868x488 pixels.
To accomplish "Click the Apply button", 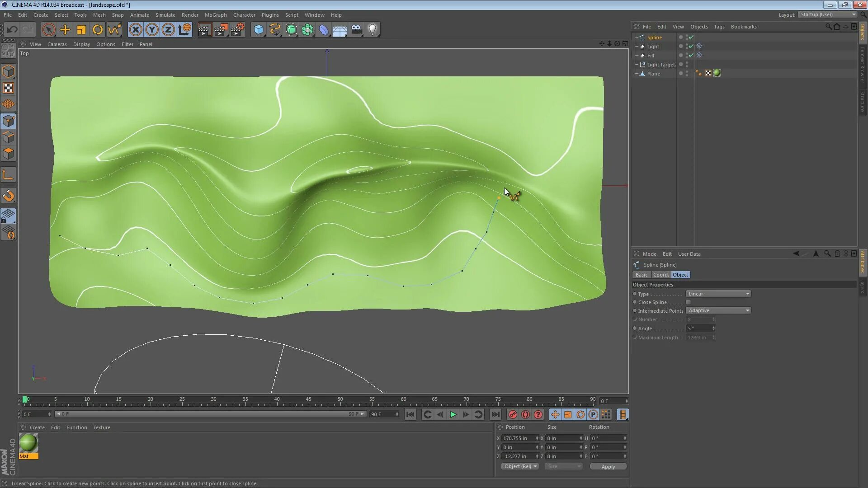I will [608, 467].
